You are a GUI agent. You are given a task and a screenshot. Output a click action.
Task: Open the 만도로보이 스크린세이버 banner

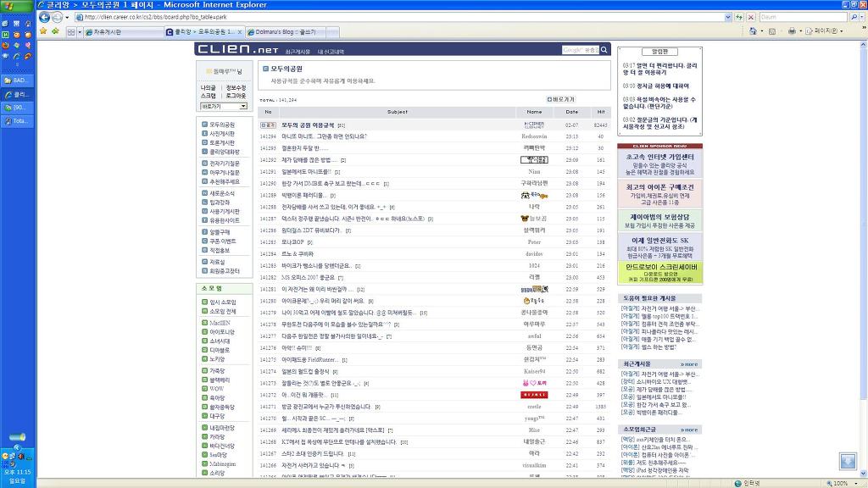[659, 274]
